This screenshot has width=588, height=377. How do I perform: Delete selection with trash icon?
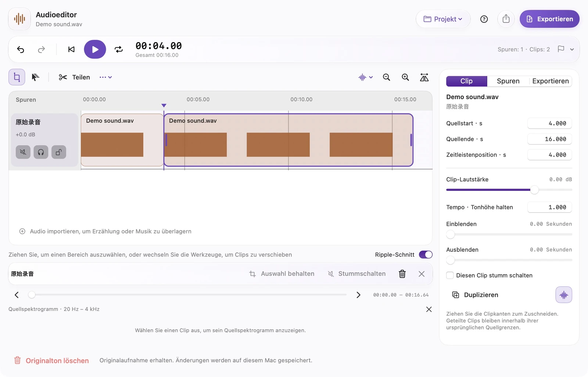pyautogui.click(x=402, y=274)
